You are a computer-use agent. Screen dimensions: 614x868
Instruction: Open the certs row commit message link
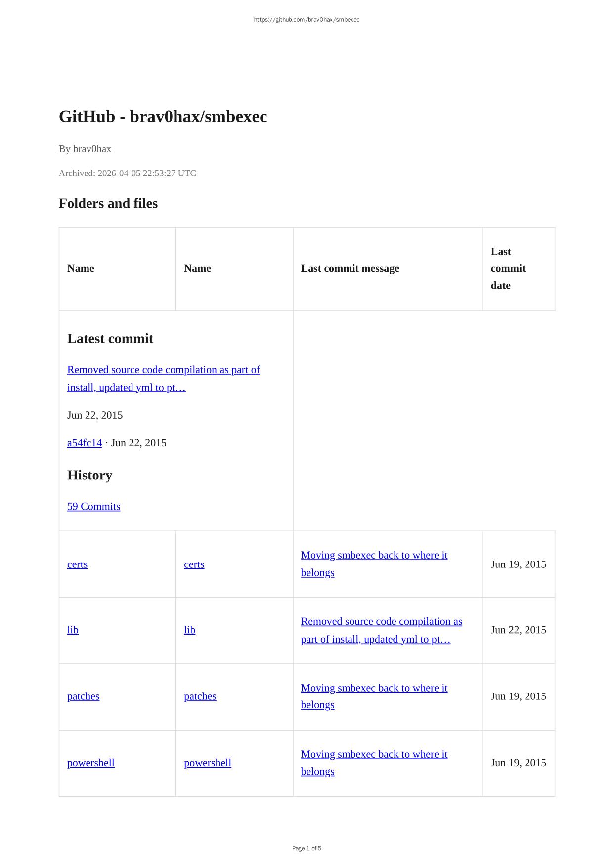374,556
